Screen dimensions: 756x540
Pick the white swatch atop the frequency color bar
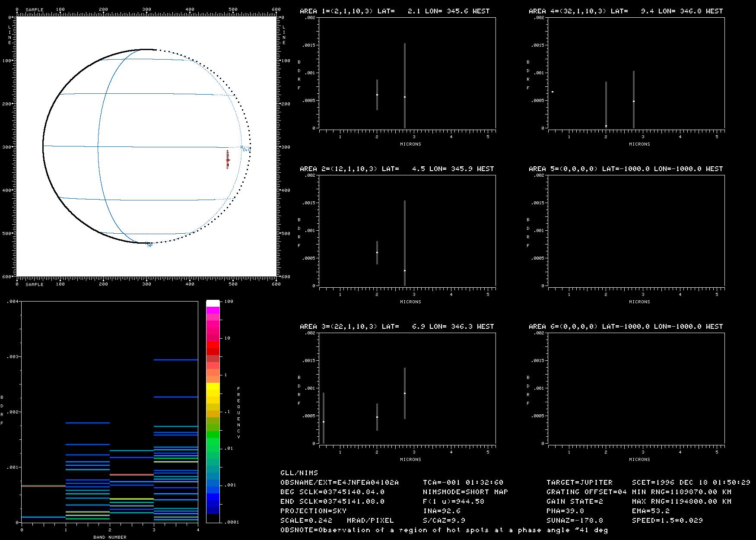click(x=213, y=303)
